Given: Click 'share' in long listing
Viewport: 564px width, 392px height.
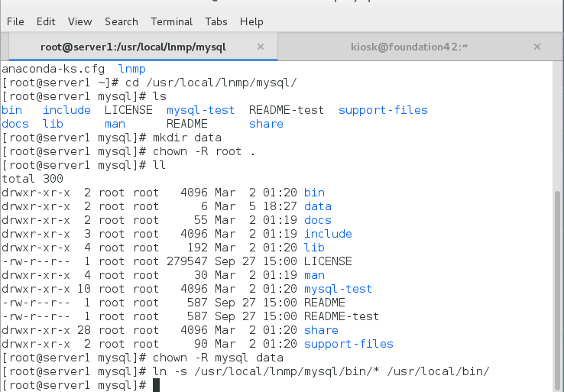Looking at the screenshot, I should coord(321,330).
